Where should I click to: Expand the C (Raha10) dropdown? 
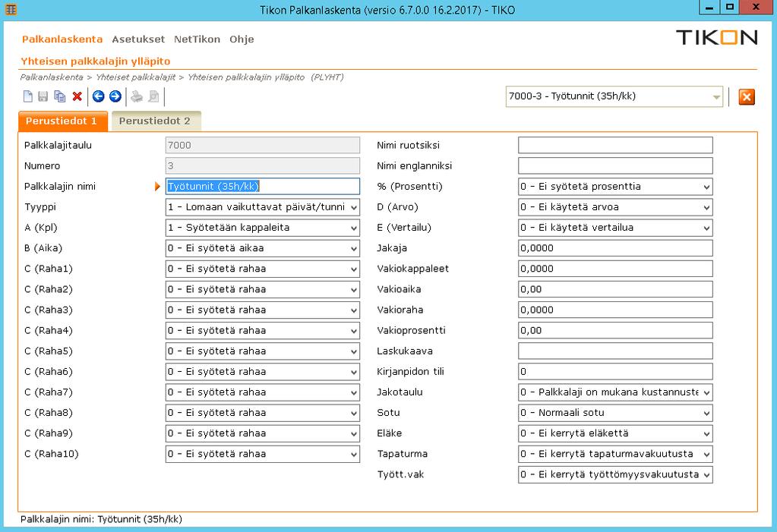354,455
